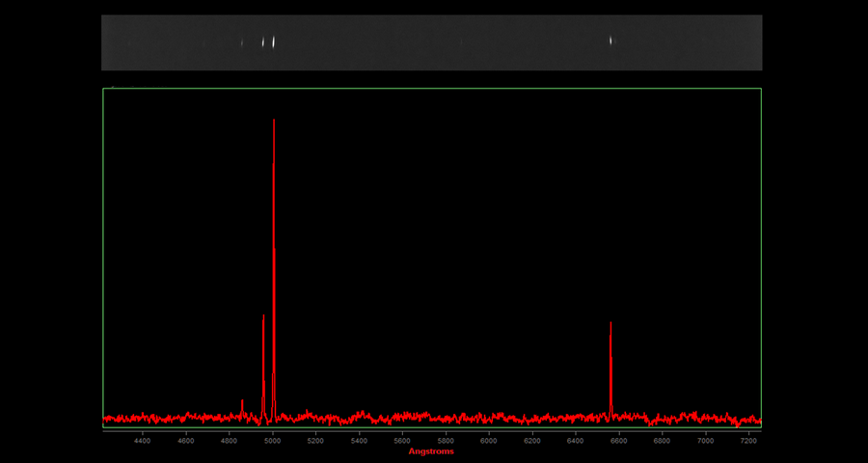Viewport: 868px width, 463px height.
Task: Click the 5000 tick label on the axis
Action: point(272,441)
